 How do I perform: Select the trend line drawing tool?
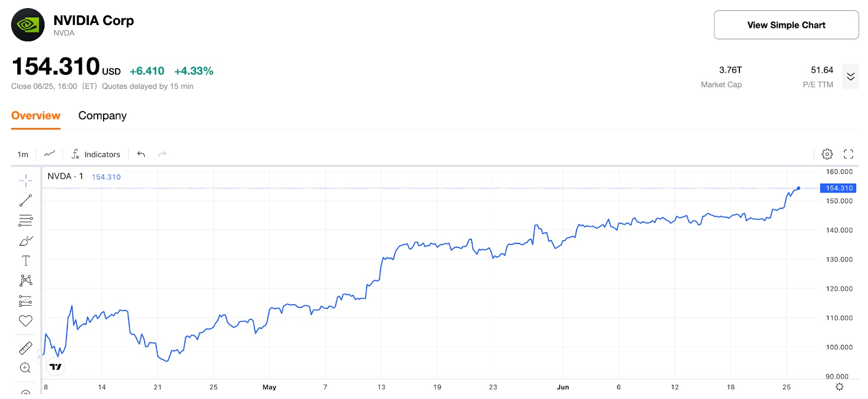[25, 201]
